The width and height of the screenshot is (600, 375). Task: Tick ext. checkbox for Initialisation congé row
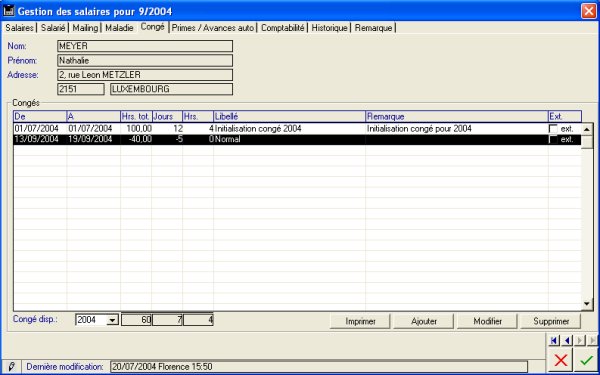tap(553, 129)
